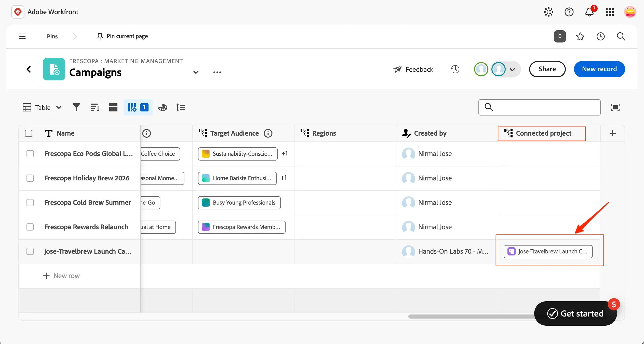
Task: Check Frescopa Cold Brew Summer row
Action: (x=30, y=203)
